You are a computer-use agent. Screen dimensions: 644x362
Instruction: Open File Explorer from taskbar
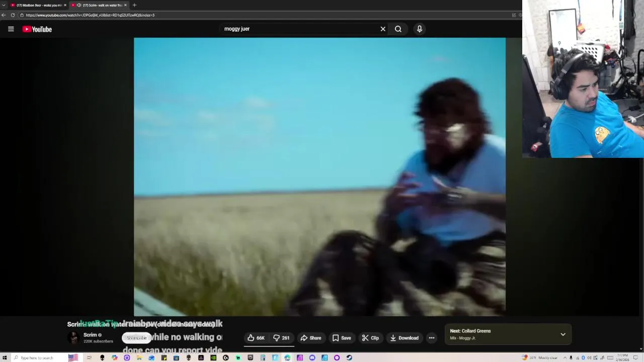point(139,357)
